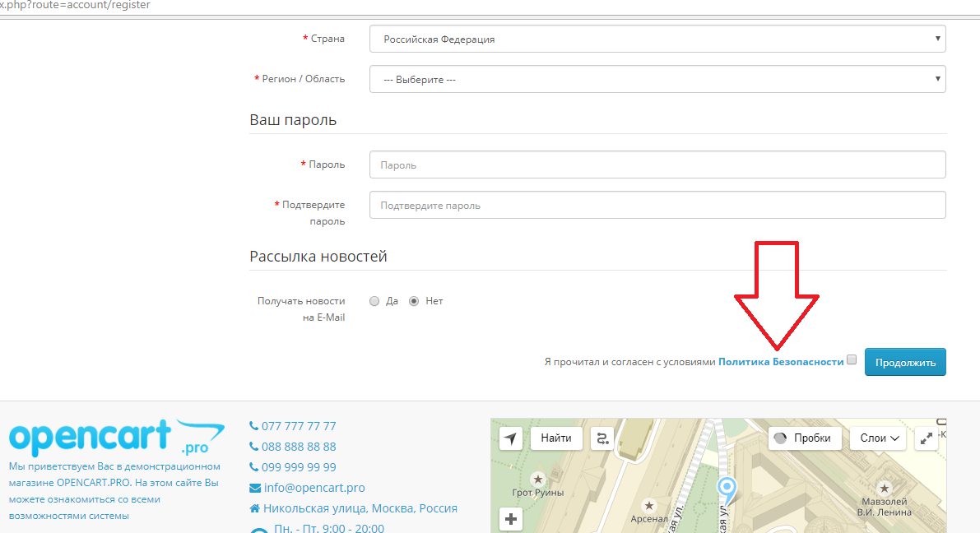The image size is (980, 533).
Task: Select Нет for newsletter subscription
Action: click(x=414, y=301)
